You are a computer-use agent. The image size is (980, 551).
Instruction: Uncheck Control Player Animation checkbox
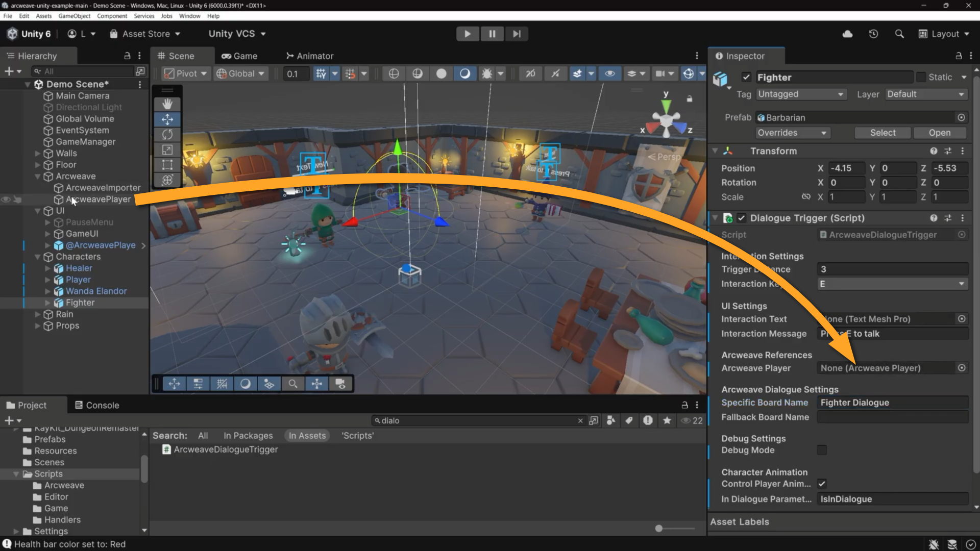pyautogui.click(x=822, y=484)
